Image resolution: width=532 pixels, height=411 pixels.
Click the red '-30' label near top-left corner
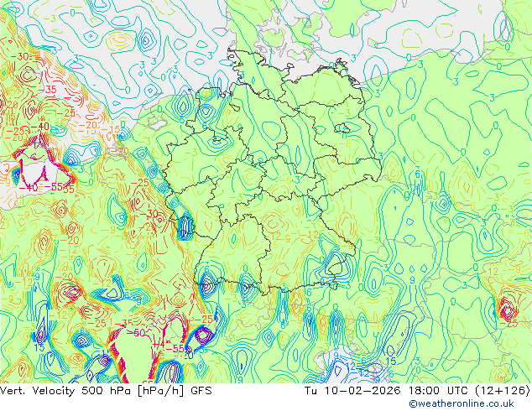[x=20, y=57]
